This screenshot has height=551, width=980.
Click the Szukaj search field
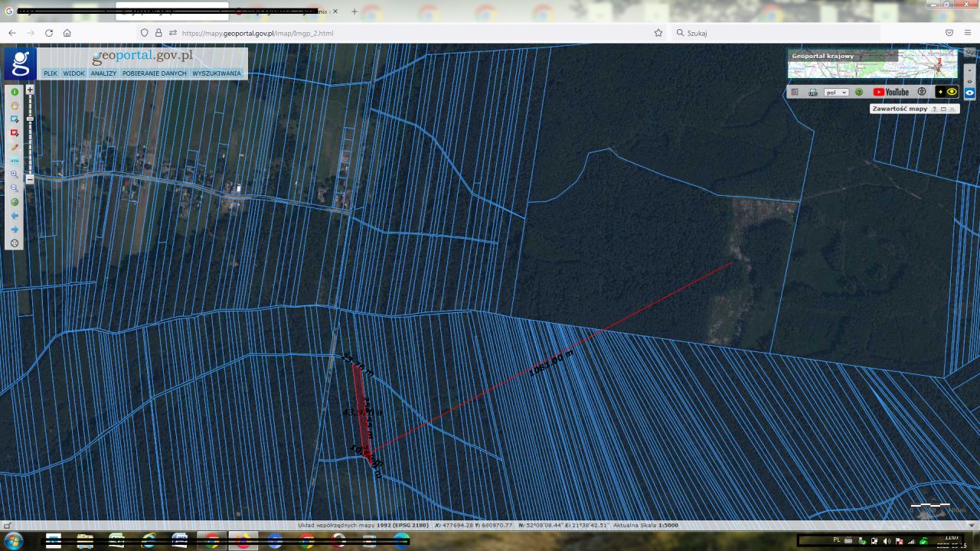pyautogui.click(x=776, y=33)
